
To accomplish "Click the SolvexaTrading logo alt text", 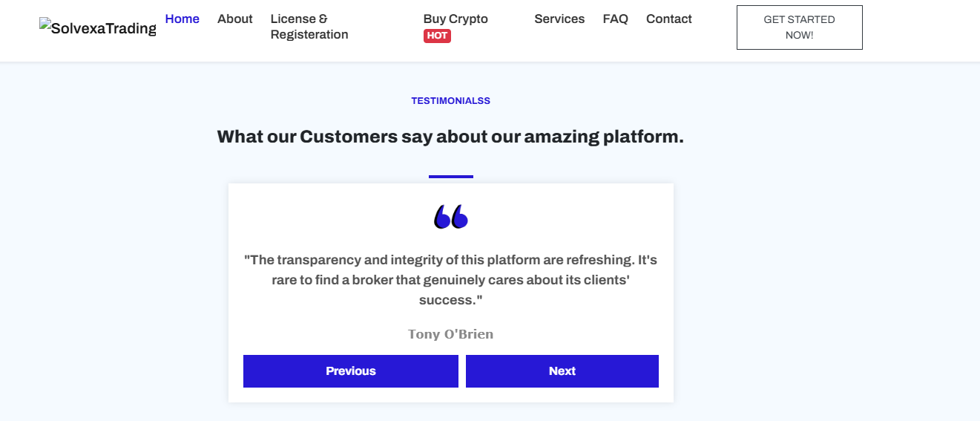I will pyautogui.click(x=103, y=29).
